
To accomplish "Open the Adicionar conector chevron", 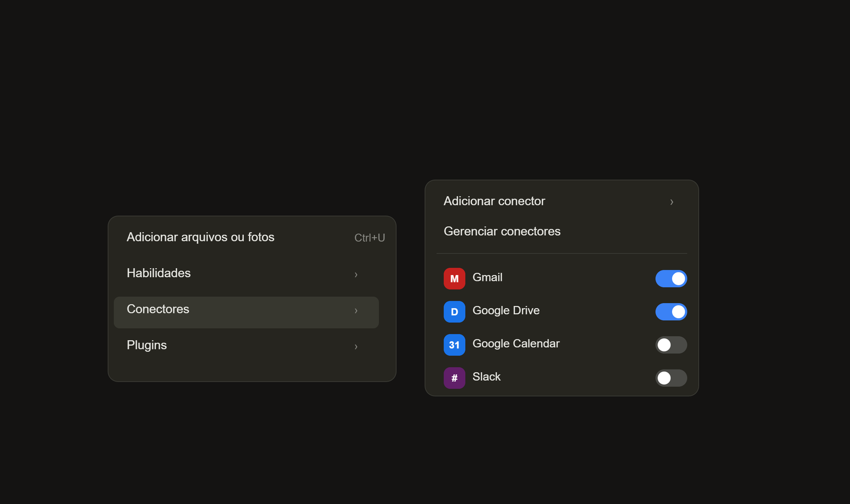I will (671, 202).
